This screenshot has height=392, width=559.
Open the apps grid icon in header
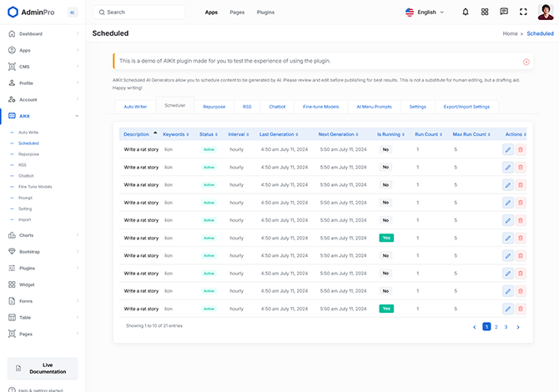click(485, 13)
